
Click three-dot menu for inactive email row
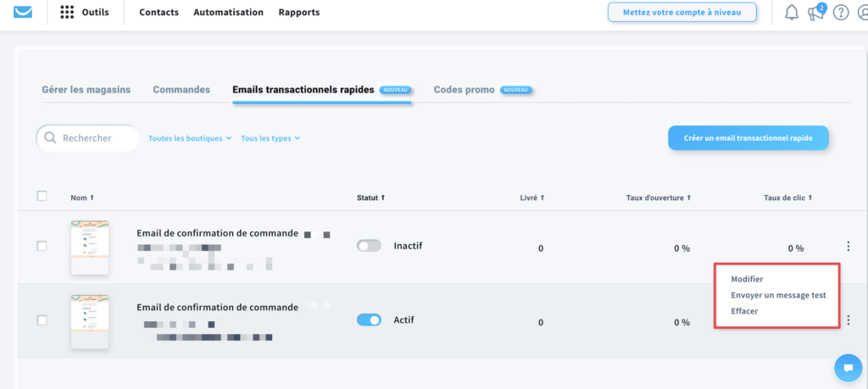(x=848, y=247)
